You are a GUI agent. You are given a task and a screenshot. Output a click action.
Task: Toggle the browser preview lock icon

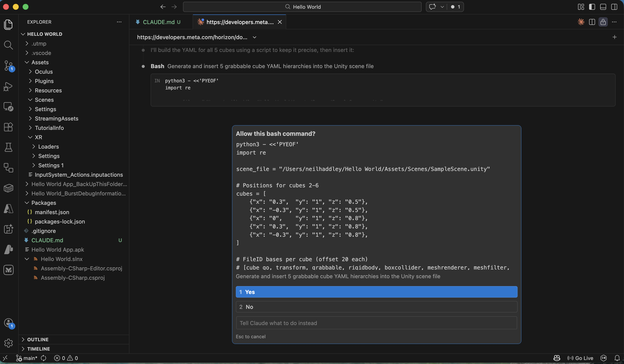[x=603, y=22]
